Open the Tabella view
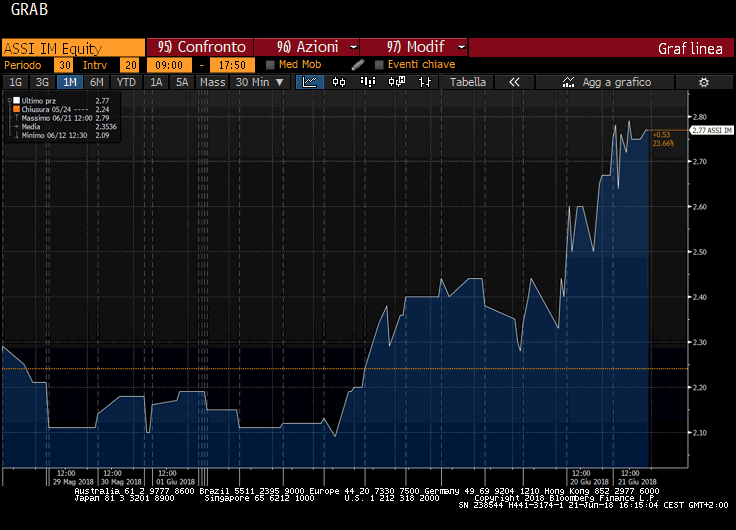The width and height of the screenshot is (736, 530). [468, 82]
